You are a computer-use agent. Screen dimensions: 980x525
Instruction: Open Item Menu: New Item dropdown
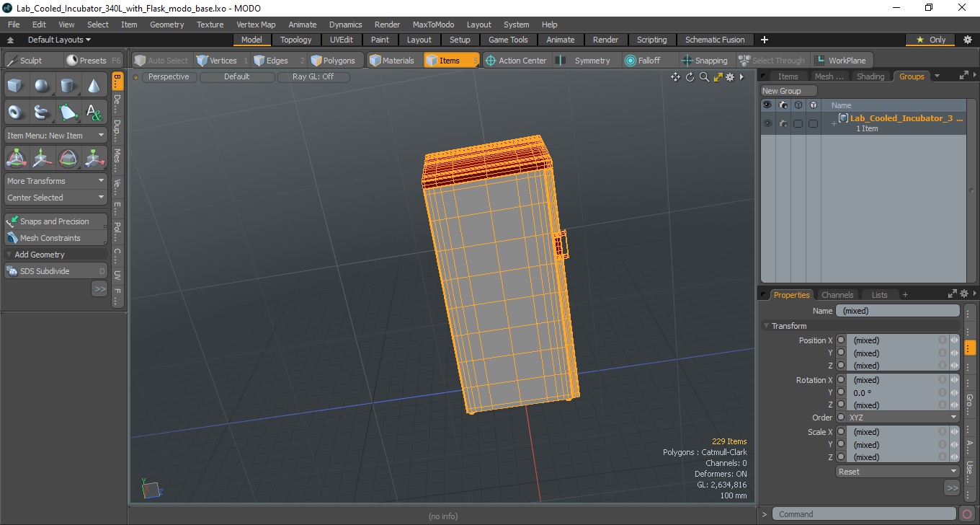pyautogui.click(x=55, y=136)
